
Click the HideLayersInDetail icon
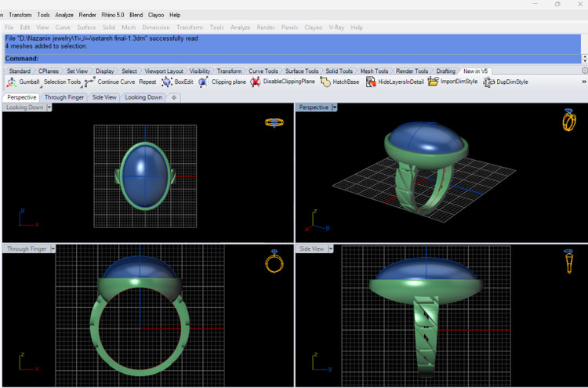coord(371,82)
